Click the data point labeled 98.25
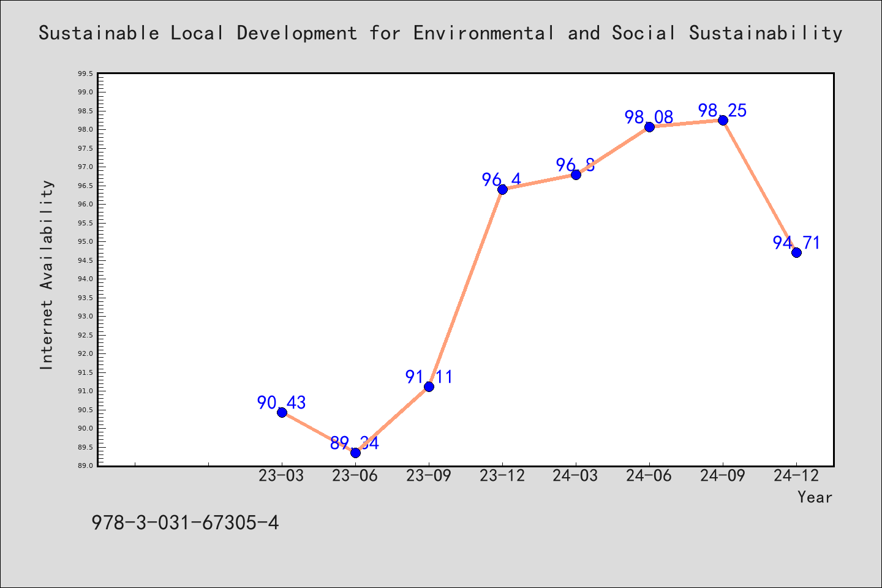882x588 pixels. [x=723, y=120]
